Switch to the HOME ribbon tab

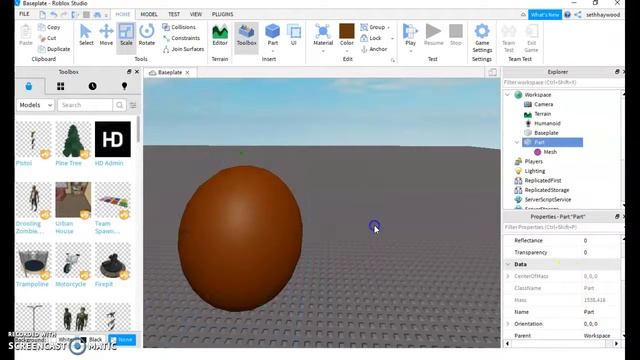click(122, 14)
